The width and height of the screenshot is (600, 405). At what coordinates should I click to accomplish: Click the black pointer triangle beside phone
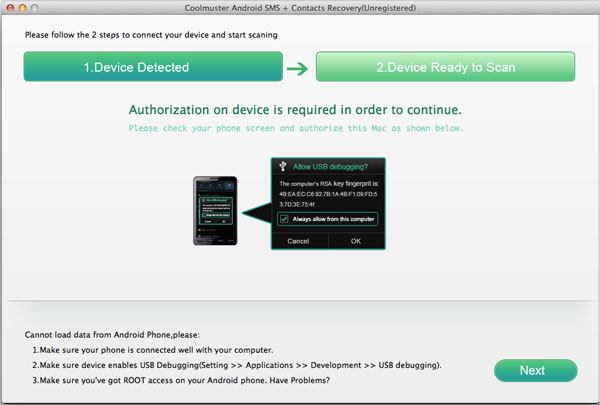(x=257, y=213)
